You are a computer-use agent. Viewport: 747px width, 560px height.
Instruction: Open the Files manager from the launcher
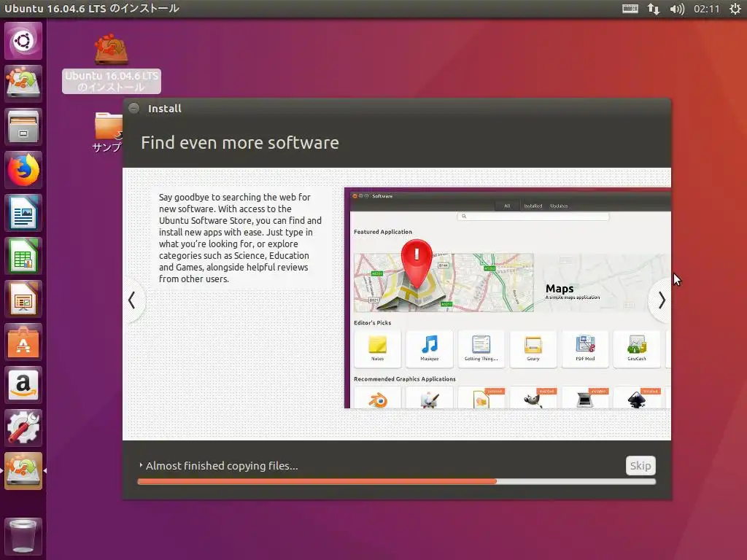coord(23,127)
